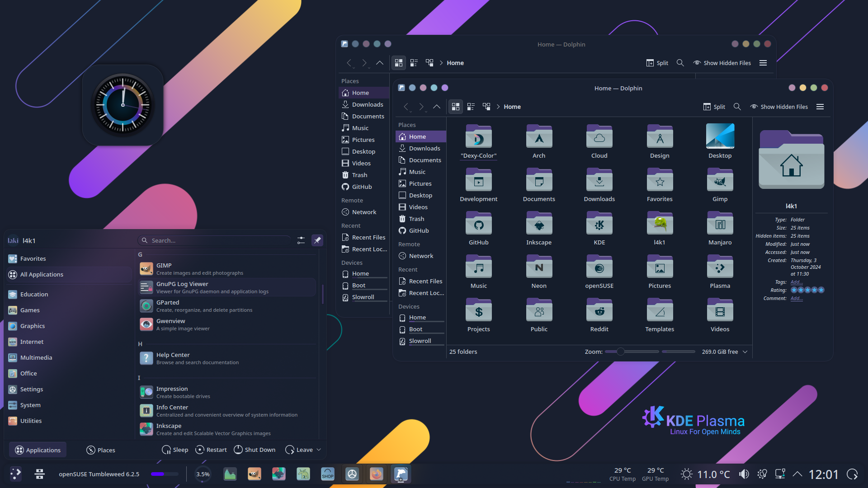Select Favorites category in launcher
The height and width of the screenshot is (488, 868).
70,258
